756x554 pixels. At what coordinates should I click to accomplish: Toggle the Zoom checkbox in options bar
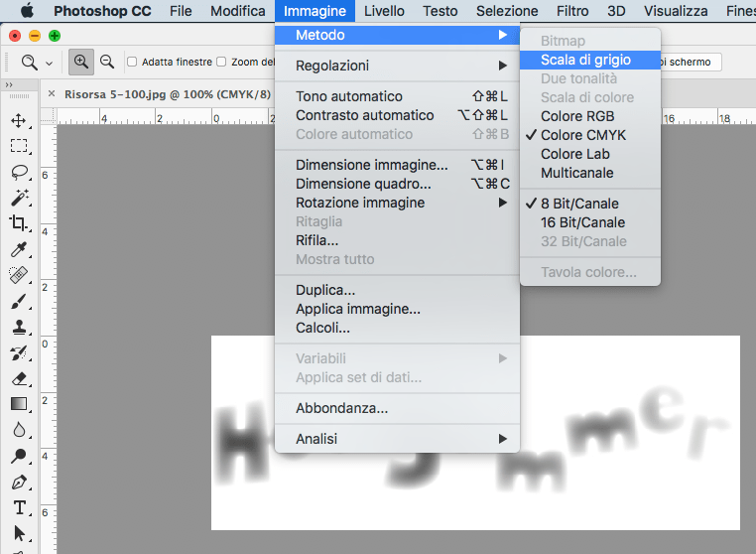(x=221, y=62)
